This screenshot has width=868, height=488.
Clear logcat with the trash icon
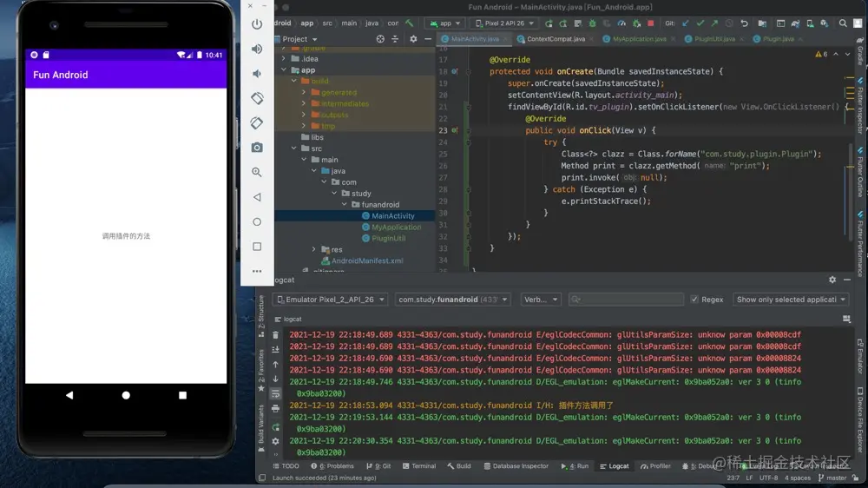pos(276,335)
